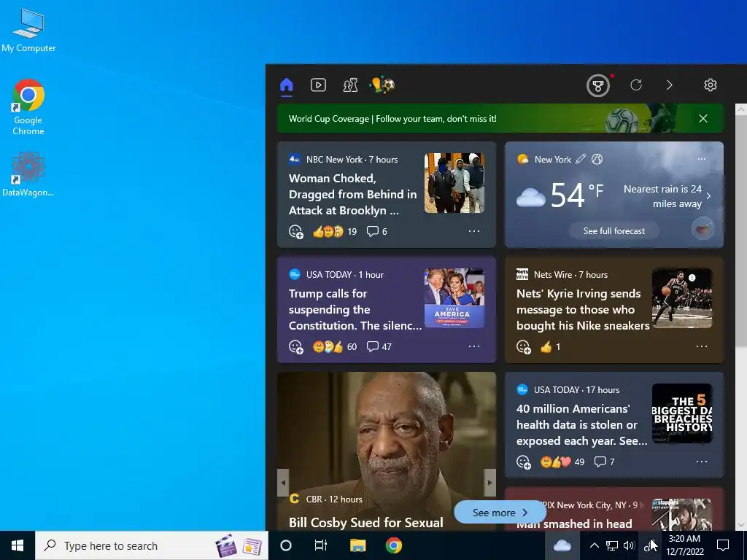Launch Google Chrome from the taskbar
Viewport: 747px width, 560px height.
click(393, 545)
